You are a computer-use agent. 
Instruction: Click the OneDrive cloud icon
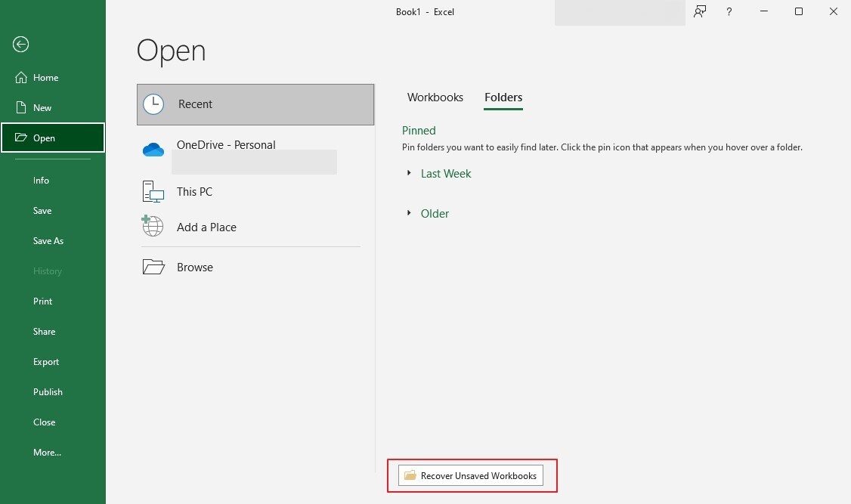(153, 150)
